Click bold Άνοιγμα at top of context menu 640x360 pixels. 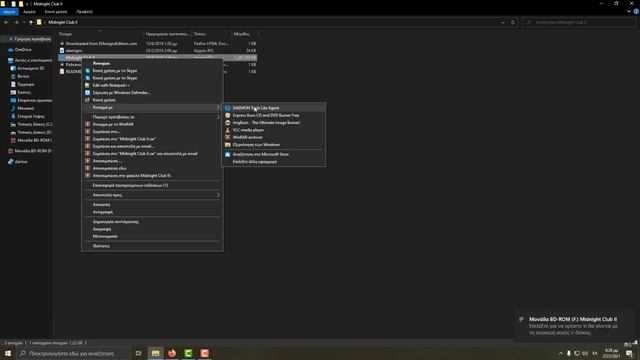click(152, 63)
